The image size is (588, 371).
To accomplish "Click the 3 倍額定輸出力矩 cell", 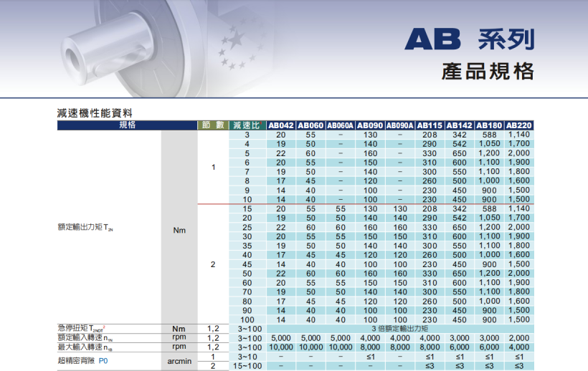I will [x=399, y=329].
